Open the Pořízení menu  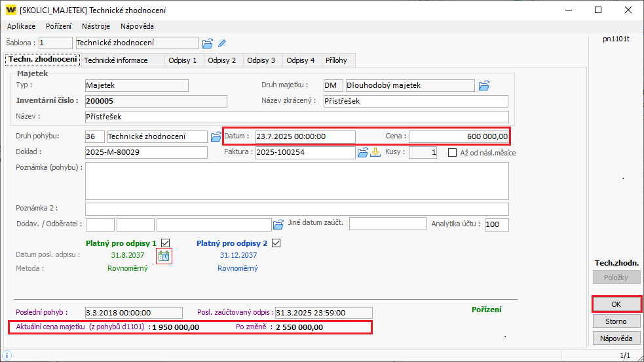(x=58, y=26)
